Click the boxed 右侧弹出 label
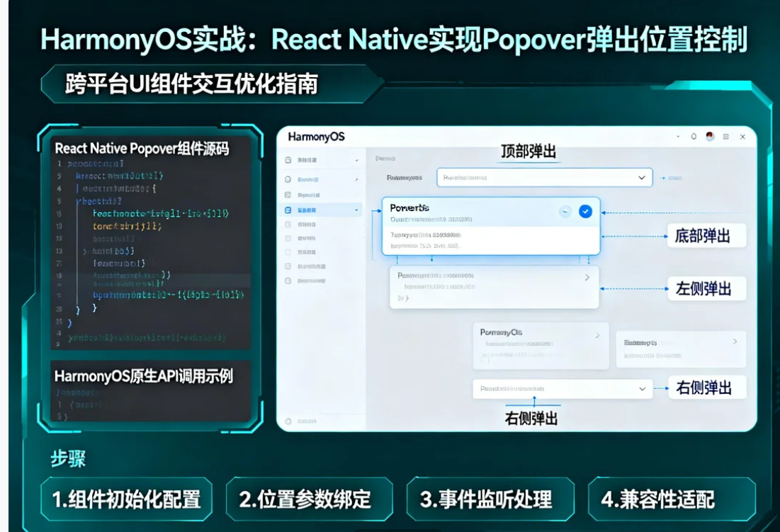The width and height of the screenshot is (780, 532). (706, 387)
